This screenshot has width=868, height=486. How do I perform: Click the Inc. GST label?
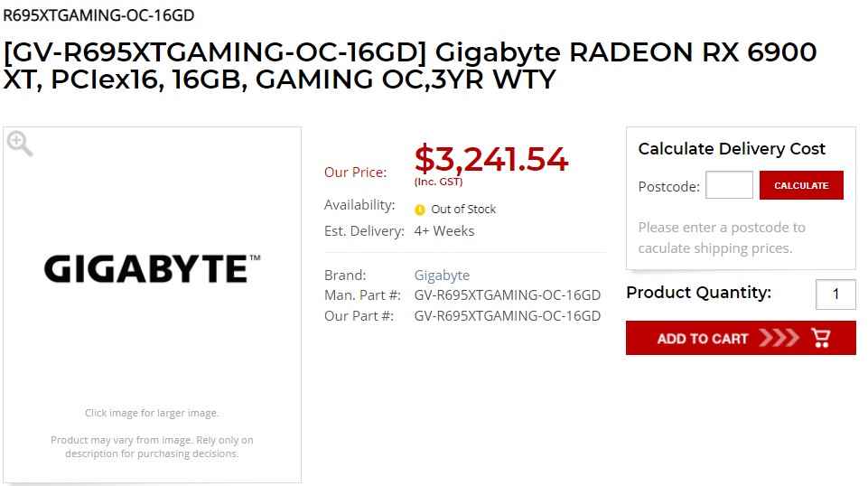pos(438,182)
